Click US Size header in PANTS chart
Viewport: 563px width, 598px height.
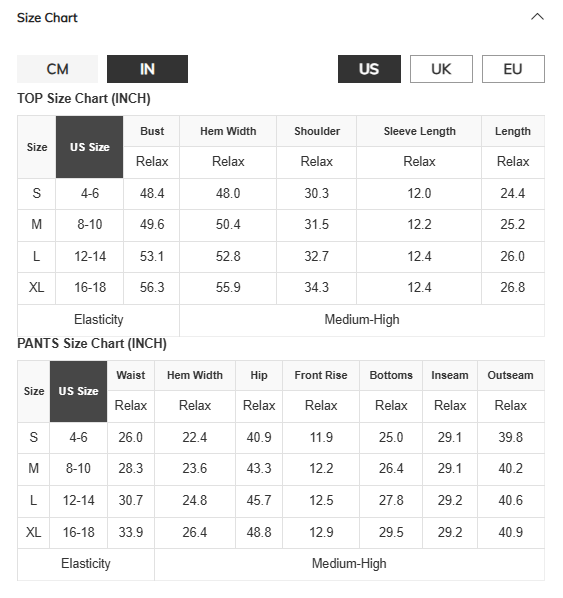[x=79, y=391]
